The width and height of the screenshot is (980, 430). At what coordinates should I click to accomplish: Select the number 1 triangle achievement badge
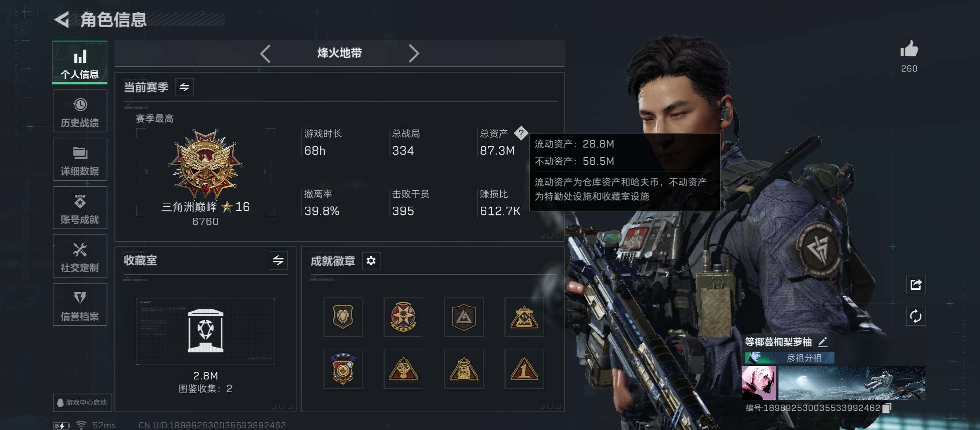(524, 369)
